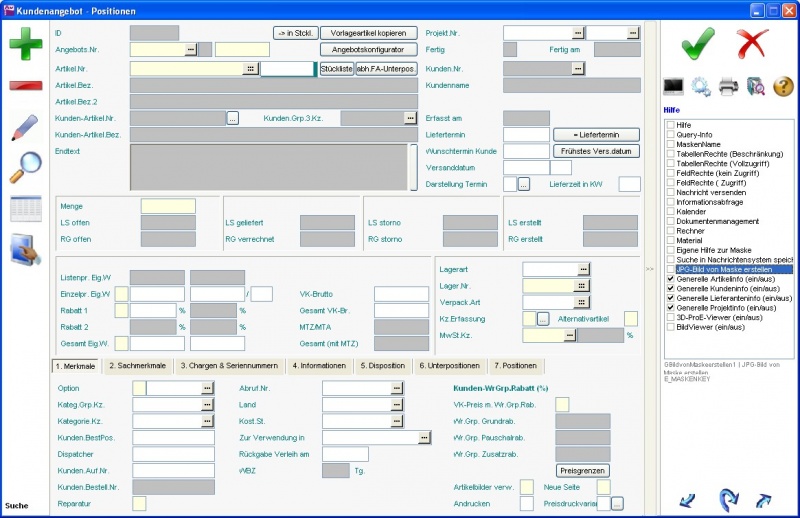Open the table list view icon
Screen dimensions: 800x518
point(24,209)
